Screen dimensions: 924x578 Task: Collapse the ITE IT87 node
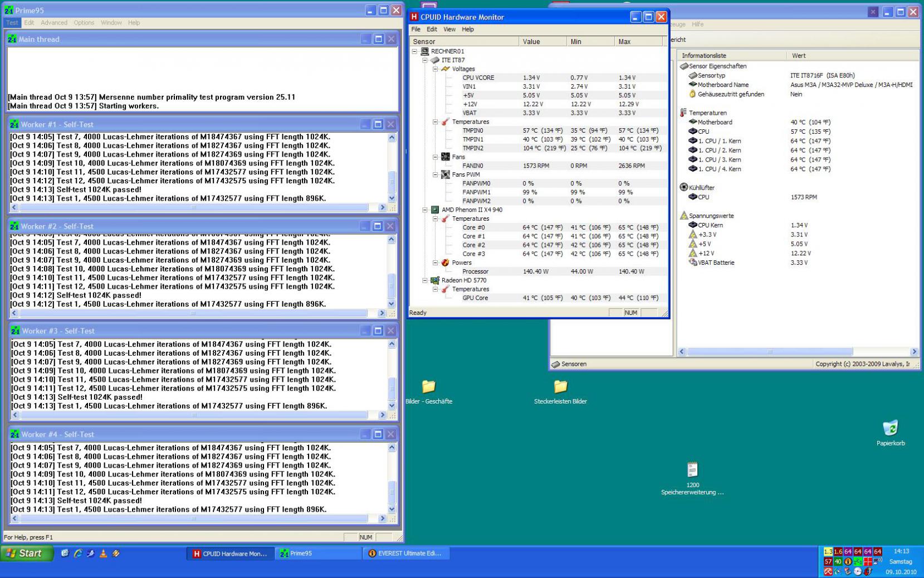pos(425,60)
